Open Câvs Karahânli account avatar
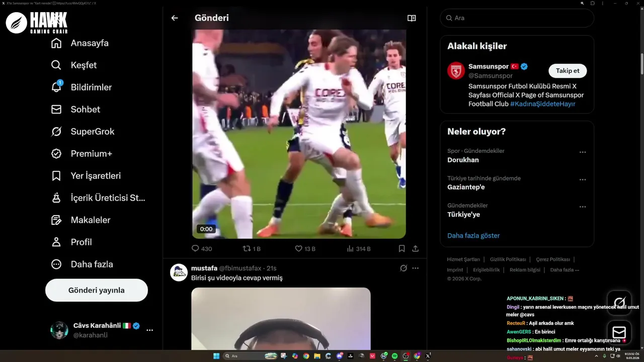 tap(59, 330)
